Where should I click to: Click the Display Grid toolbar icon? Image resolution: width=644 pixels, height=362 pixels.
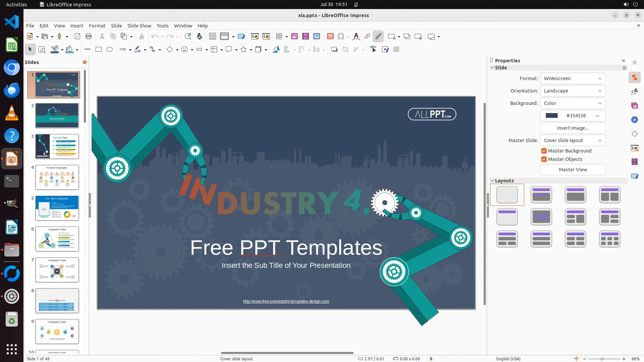click(x=212, y=37)
